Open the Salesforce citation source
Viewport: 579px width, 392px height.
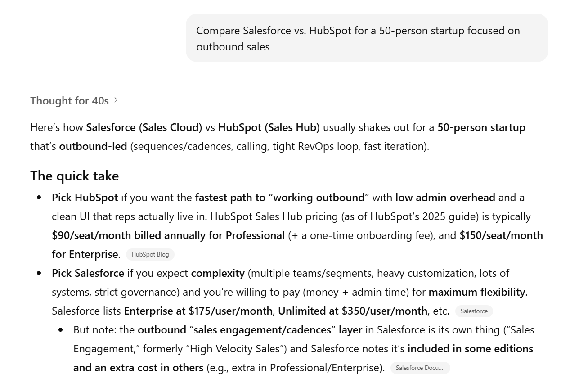tap(474, 311)
